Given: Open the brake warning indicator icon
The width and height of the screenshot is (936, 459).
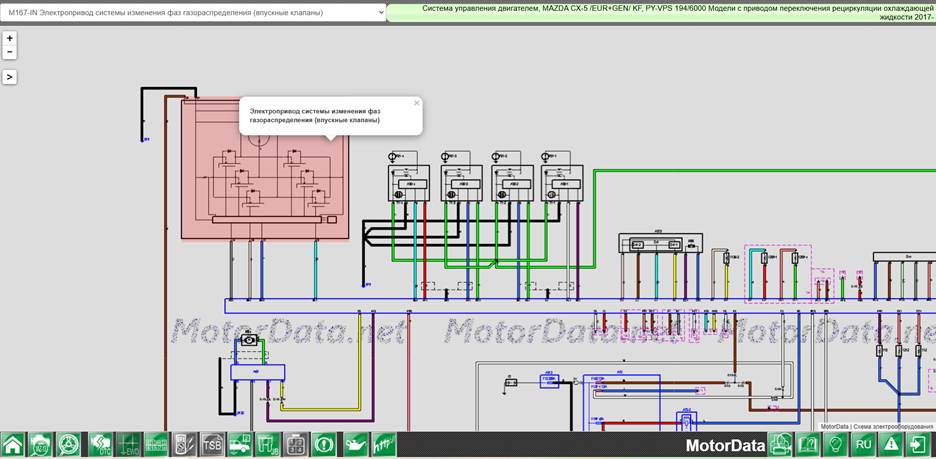Looking at the screenshot, I should click(x=324, y=445).
